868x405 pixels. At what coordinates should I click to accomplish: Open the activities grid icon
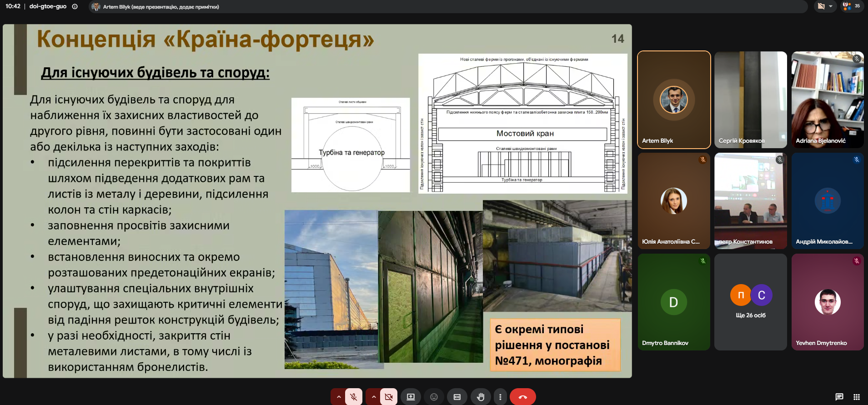point(856,397)
